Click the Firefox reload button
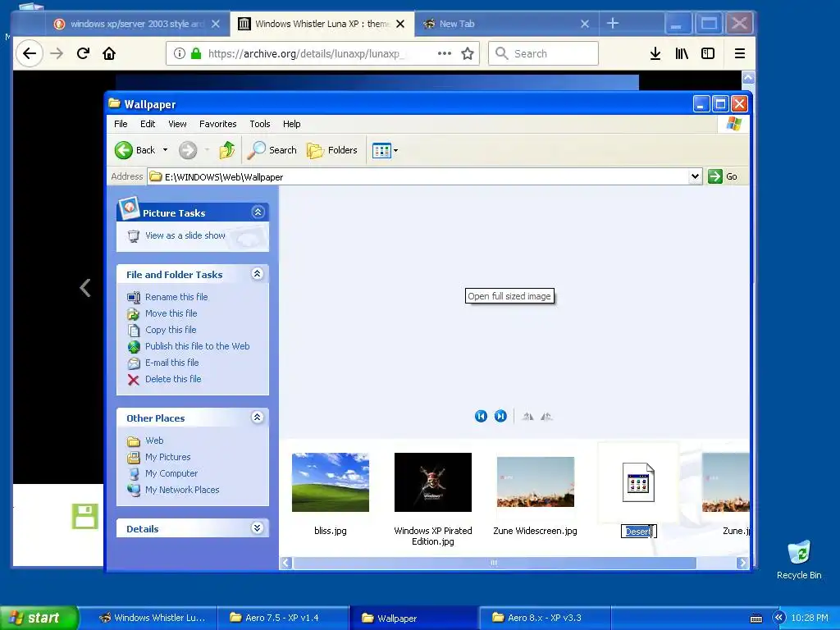840x630 pixels. click(83, 53)
